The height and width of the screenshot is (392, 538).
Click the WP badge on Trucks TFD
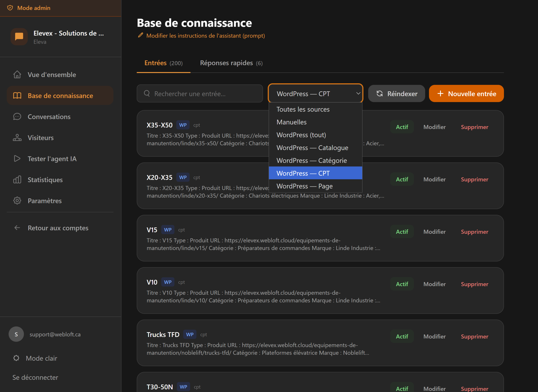[190, 335]
